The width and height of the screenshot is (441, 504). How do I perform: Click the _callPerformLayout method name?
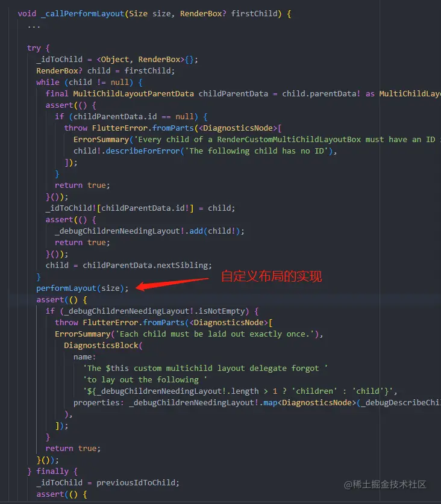pyautogui.click(x=83, y=14)
